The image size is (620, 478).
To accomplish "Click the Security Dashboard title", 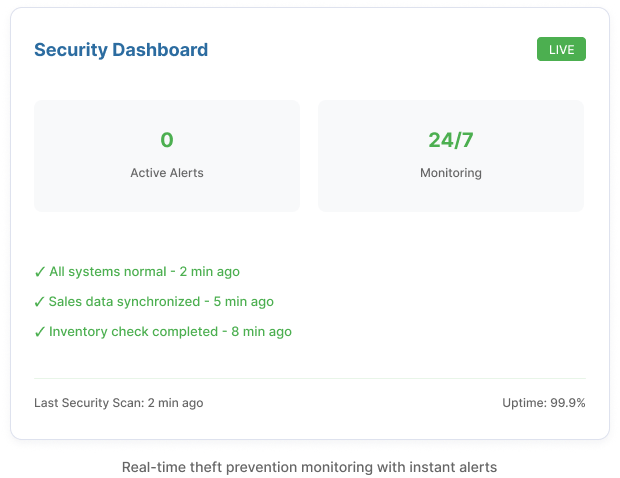I will [121, 50].
